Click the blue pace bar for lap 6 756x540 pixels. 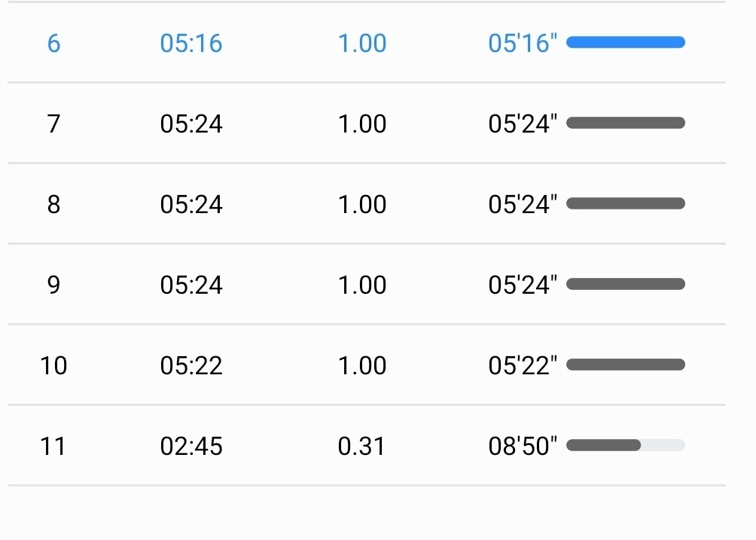(x=625, y=42)
